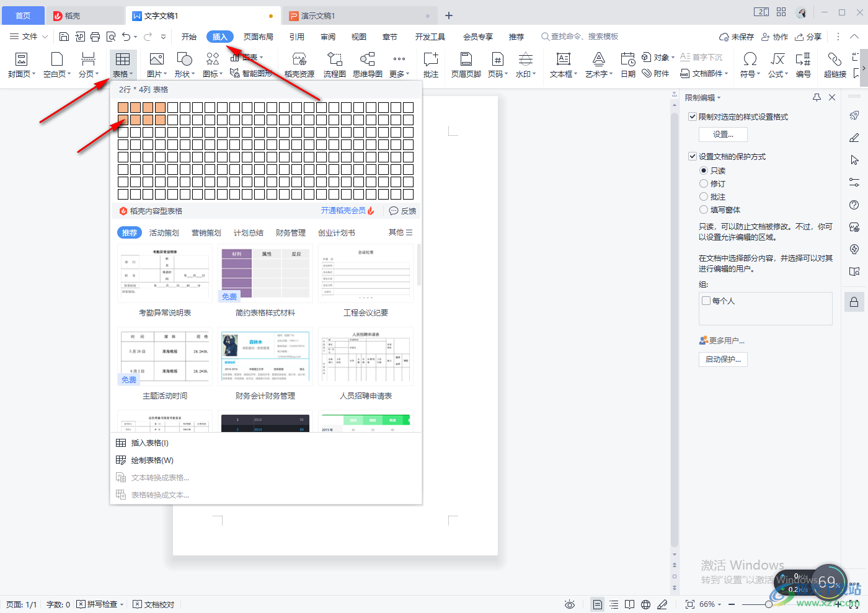Click the 分页 page break icon
Screen dimensions: 868x613
88,60
